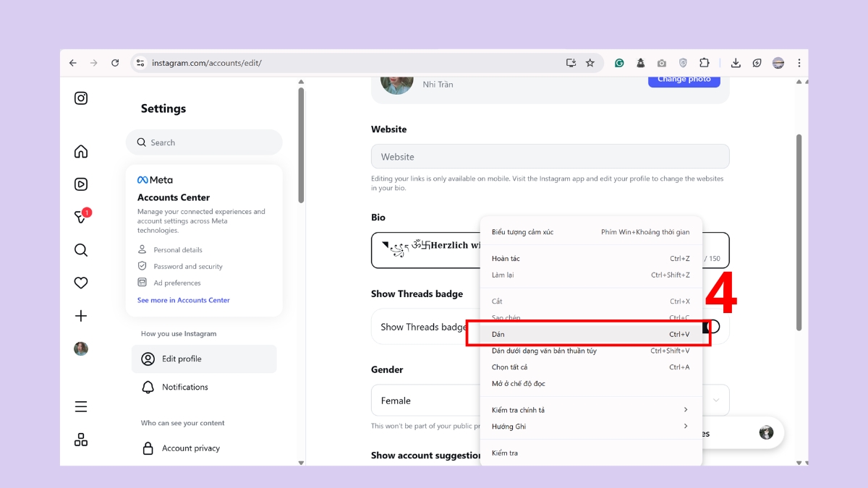Open the More hamburger menu icon
This screenshot has height=488, width=868.
point(80,406)
